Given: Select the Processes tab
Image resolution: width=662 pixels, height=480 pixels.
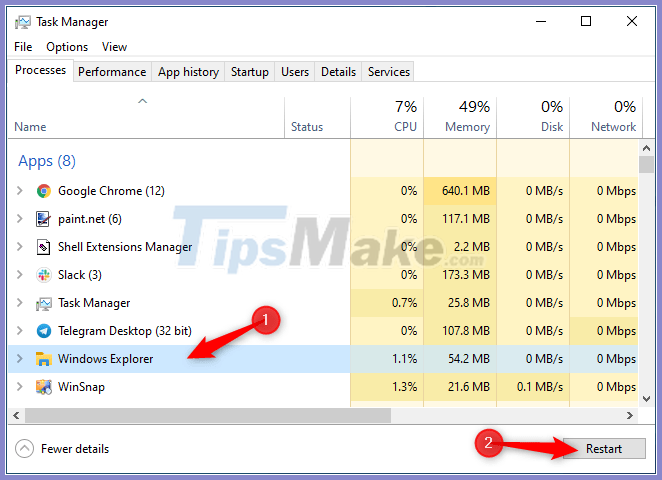Looking at the screenshot, I should click(x=41, y=70).
